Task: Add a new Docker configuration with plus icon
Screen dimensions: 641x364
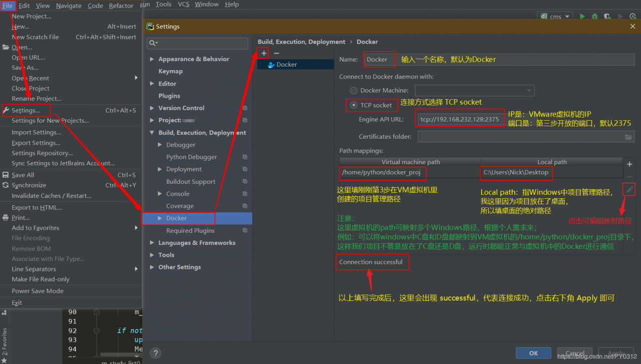Action: (264, 53)
